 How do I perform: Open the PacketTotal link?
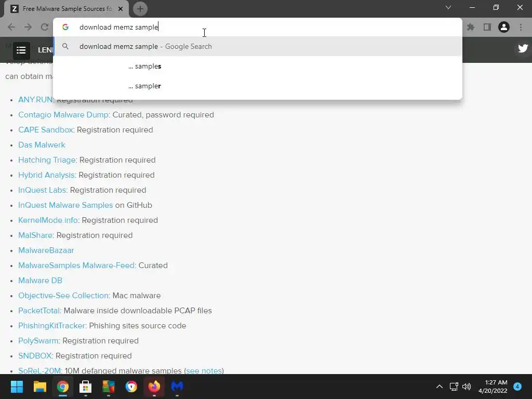[39, 311]
